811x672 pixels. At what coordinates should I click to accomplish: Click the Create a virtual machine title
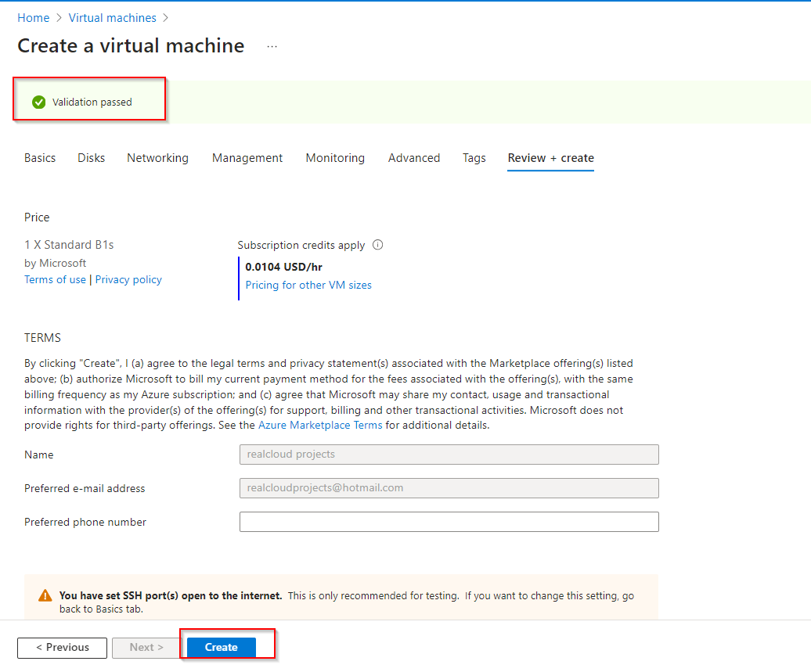(x=131, y=46)
